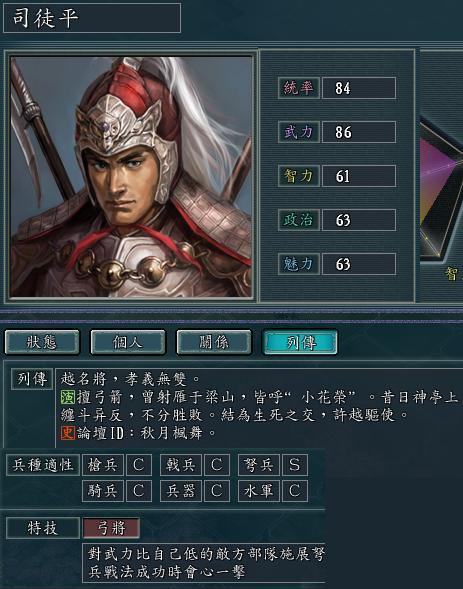The image size is (463, 589).
Task: Click the 武力 value field showing 86
Action: 359,132
